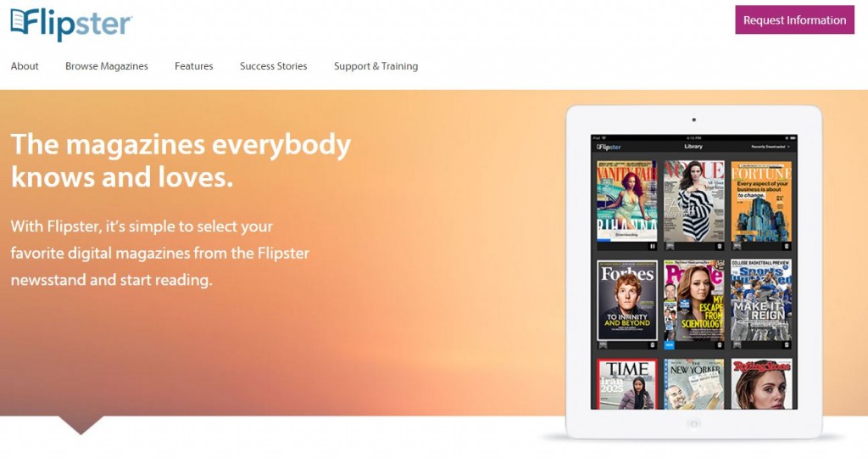Pause the Vanity Fair download

(653, 247)
